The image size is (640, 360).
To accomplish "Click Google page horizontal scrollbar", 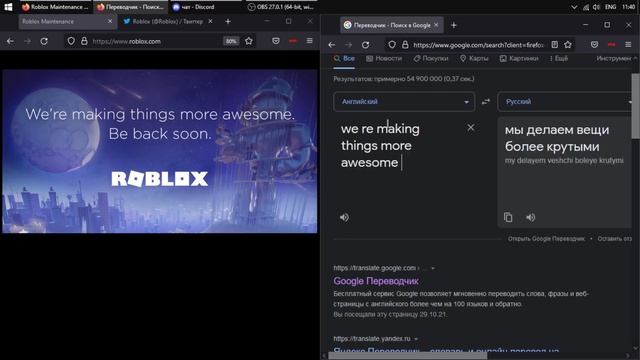I will [408, 356].
